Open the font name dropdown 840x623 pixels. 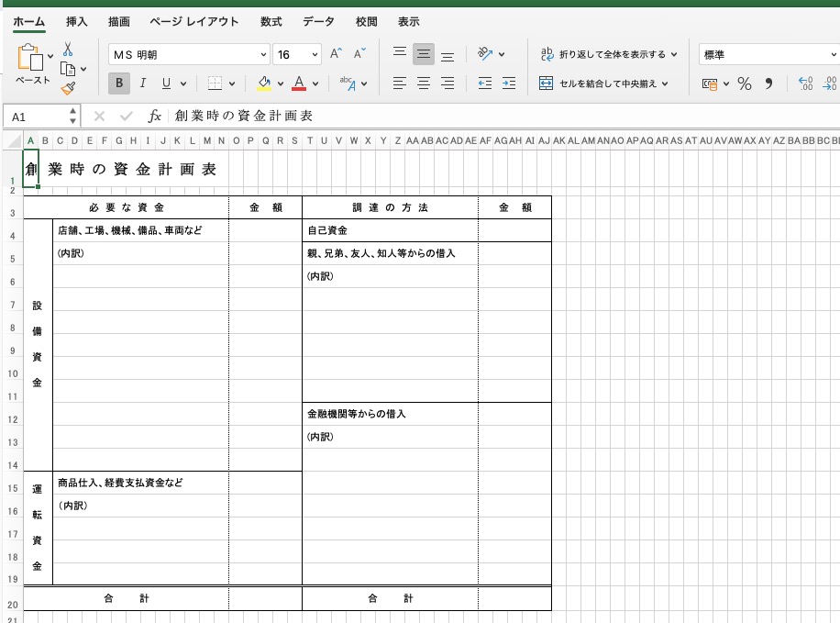pyautogui.click(x=265, y=54)
